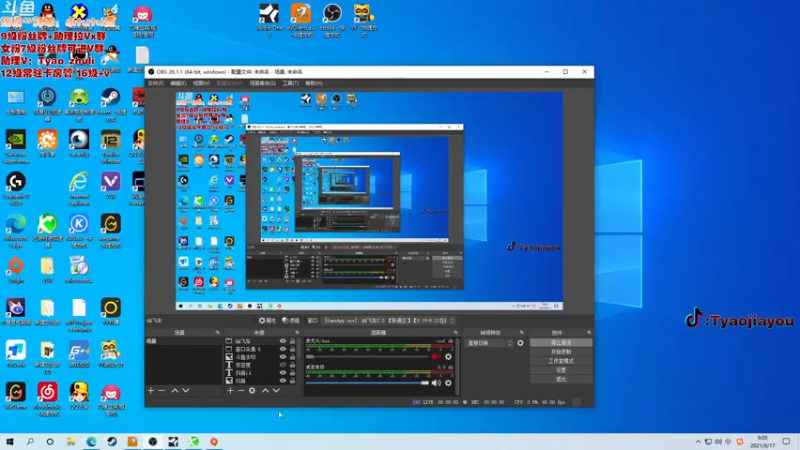This screenshot has height=450, width=800.
Task: Pop out the sources dock panel icon
Action: click(x=297, y=332)
